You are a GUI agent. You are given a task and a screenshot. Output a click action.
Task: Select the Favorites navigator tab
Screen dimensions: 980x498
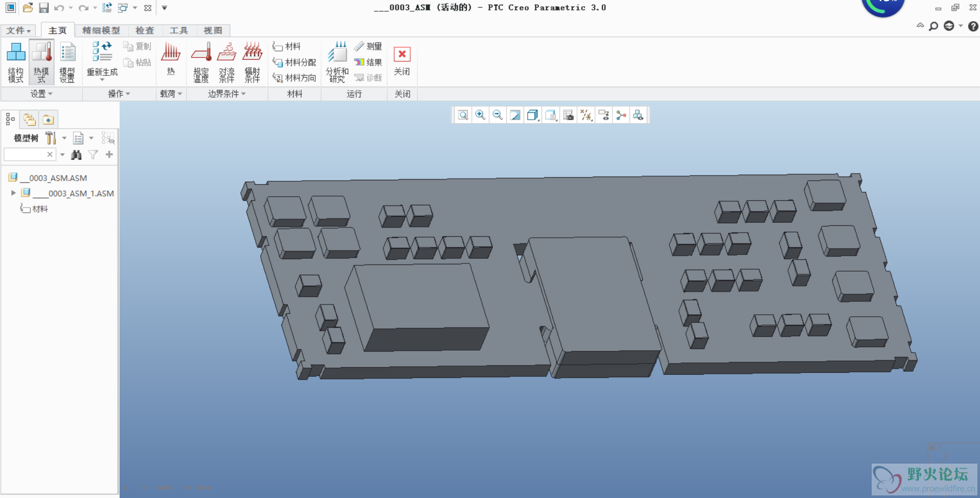(48, 119)
